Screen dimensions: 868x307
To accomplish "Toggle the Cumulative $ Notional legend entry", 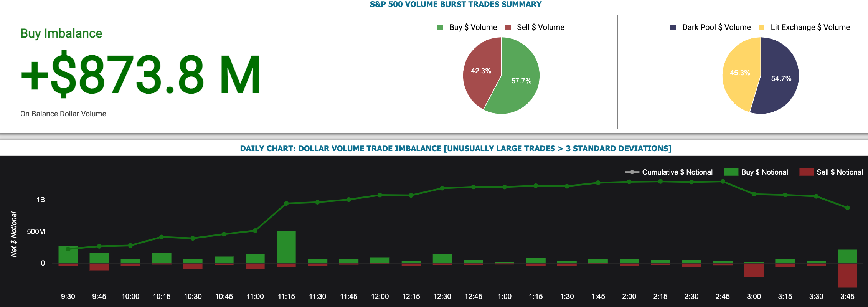I will point(669,172).
